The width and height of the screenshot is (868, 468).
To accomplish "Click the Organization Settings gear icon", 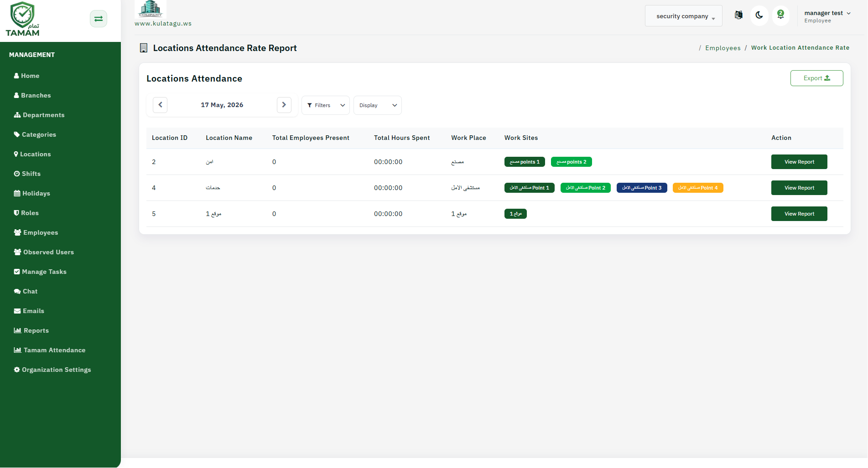I will [x=17, y=370].
